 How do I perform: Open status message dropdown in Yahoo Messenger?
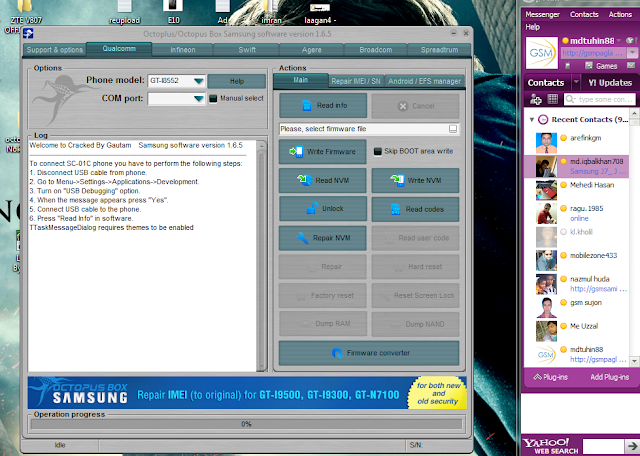pos(632,53)
